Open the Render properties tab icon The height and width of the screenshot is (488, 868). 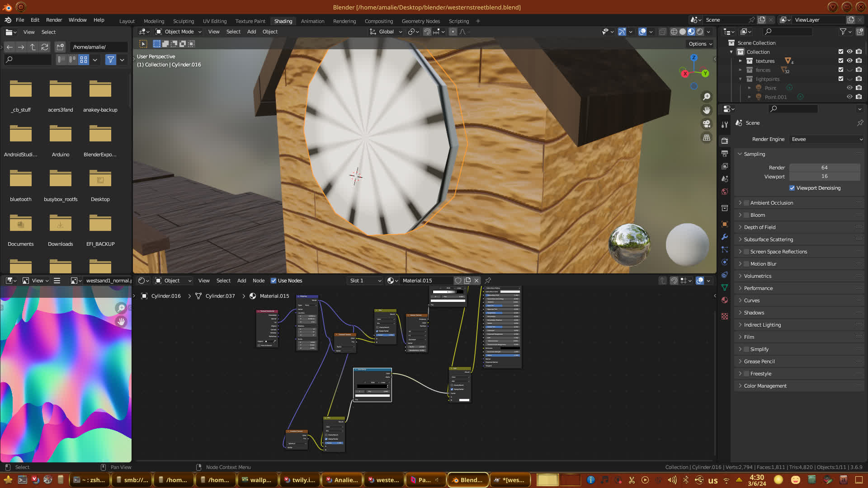click(725, 141)
